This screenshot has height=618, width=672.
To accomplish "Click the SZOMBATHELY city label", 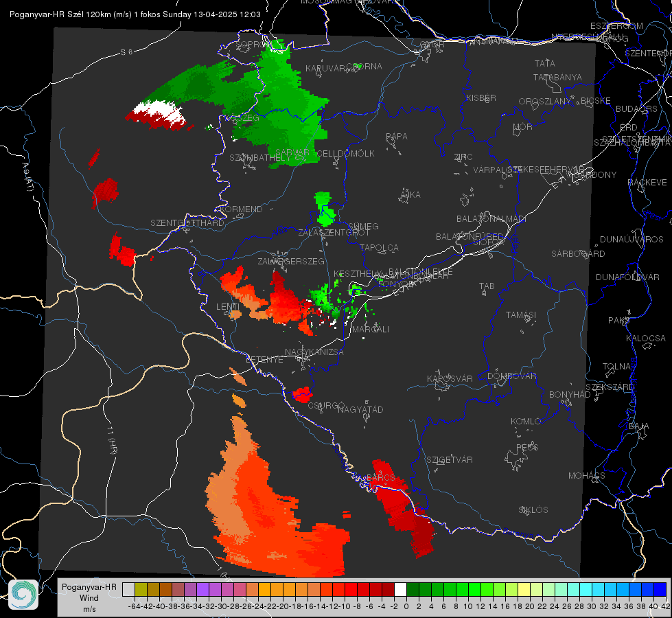I will click(x=260, y=158).
